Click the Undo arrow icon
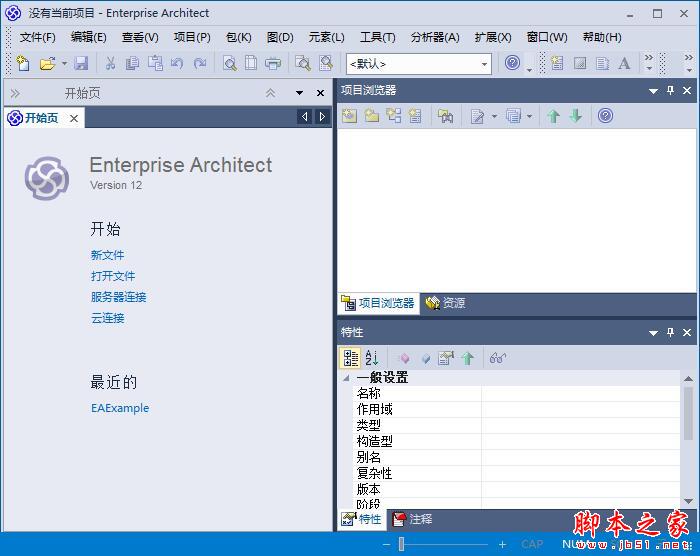The width and height of the screenshot is (700, 556). 177,63
